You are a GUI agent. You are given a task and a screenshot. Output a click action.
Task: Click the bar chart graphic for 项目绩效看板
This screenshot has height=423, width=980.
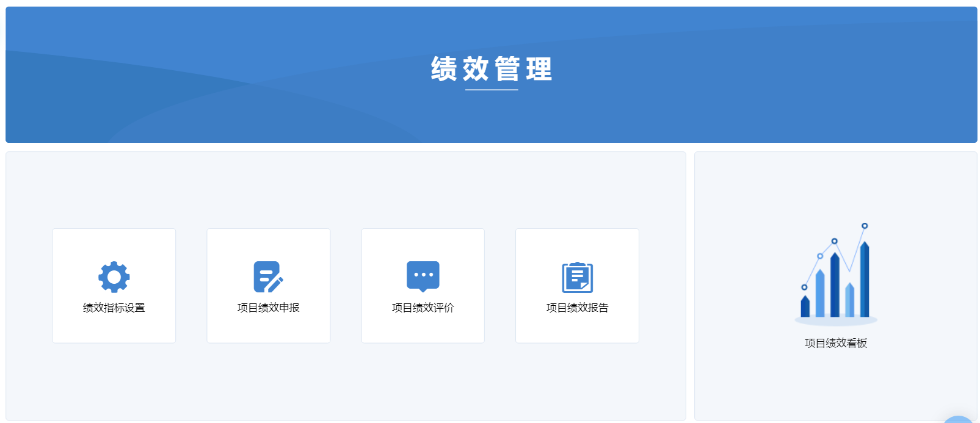(x=836, y=273)
